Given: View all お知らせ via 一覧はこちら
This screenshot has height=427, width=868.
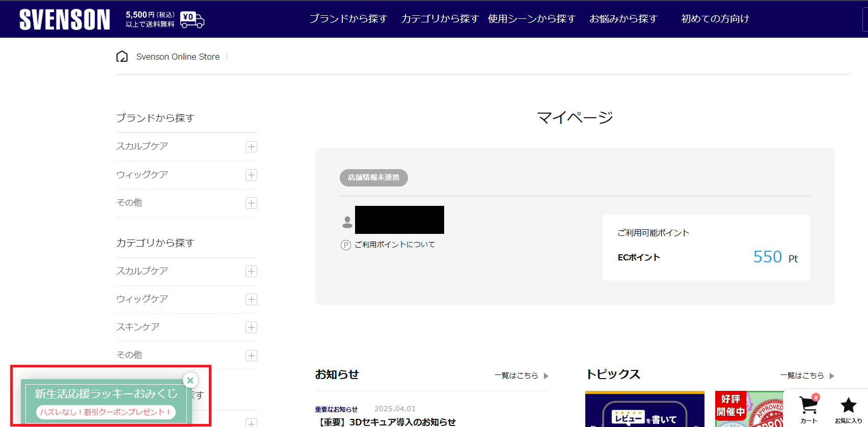Looking at the screenshot, I should pos(521,376).
